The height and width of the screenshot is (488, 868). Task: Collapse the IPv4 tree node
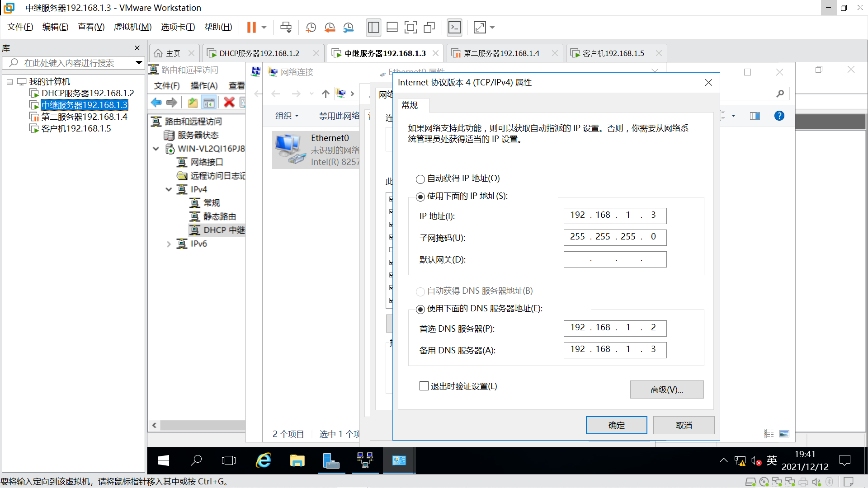pyautogui.click(x=169, y=189)
